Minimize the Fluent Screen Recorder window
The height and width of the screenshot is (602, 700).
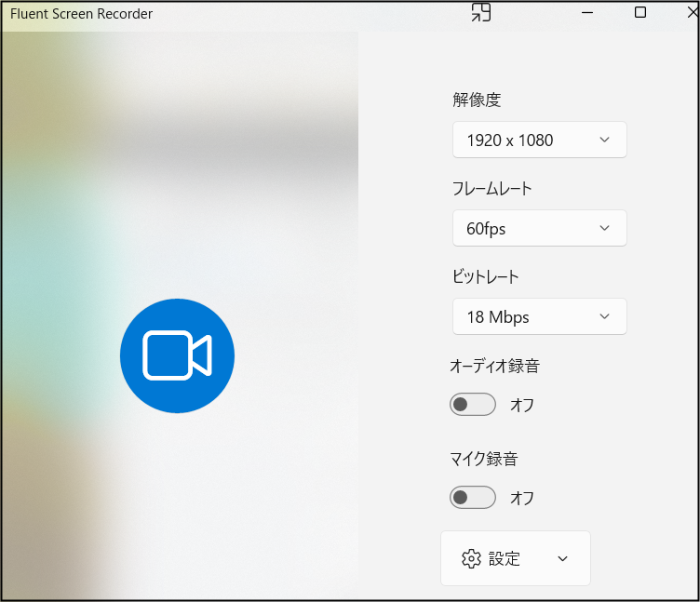(x=587, y=12)
